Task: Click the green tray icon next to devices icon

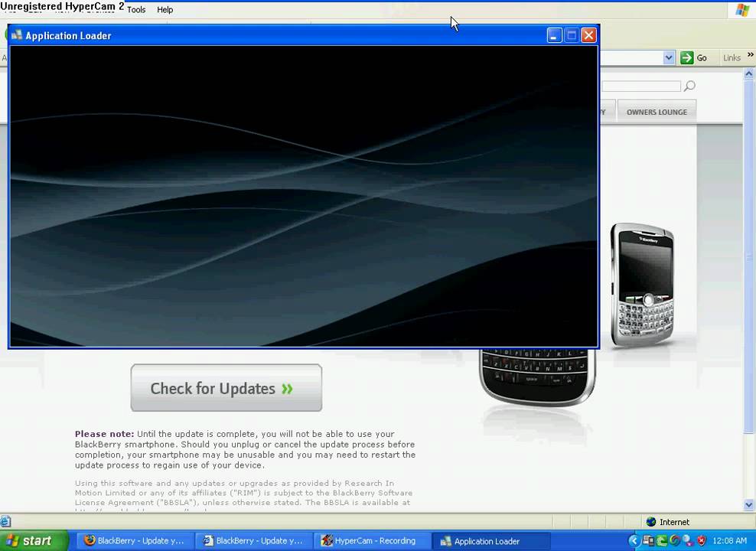Action: tap(661, 541)
